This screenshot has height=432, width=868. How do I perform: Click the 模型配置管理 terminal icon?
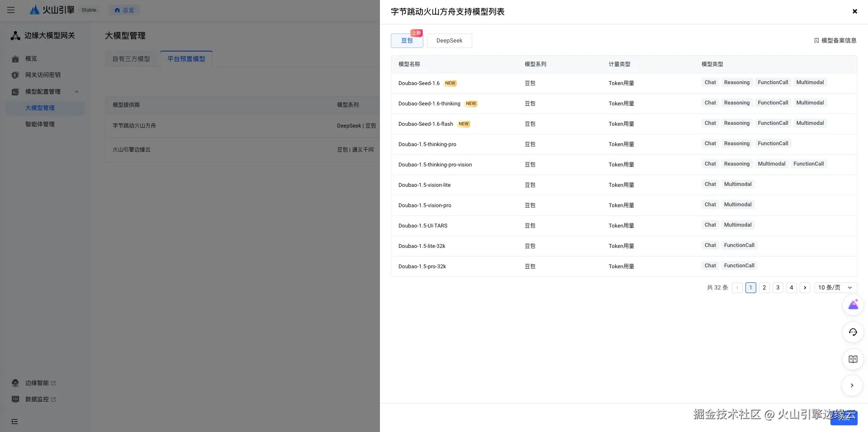[15, 92]
